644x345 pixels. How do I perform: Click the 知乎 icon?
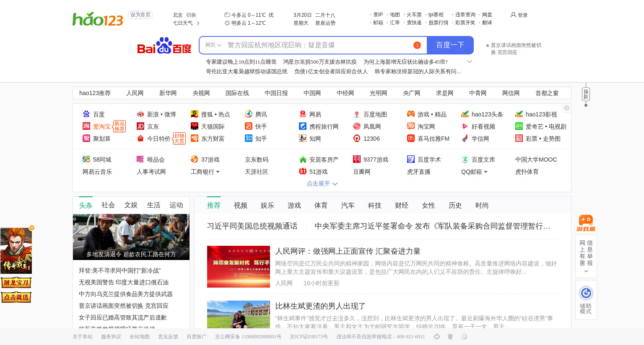click(249, 139)
